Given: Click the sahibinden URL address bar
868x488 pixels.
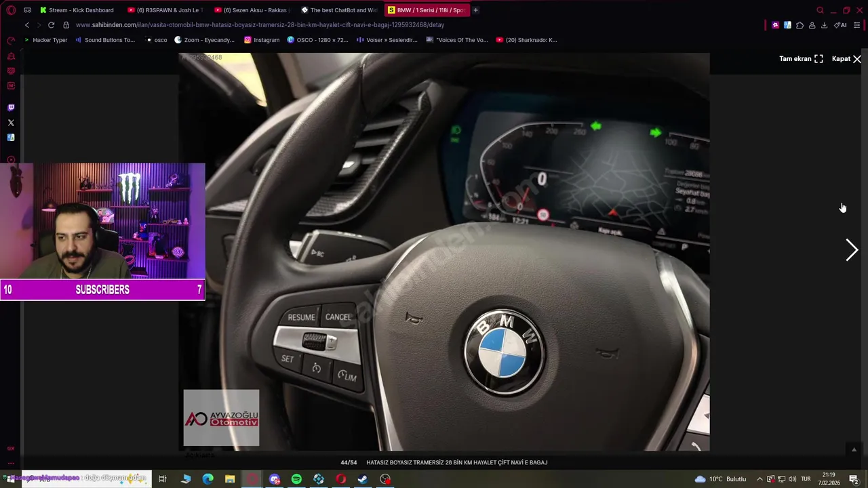Looking at the screenshot, I should click(x=260, y=25).
